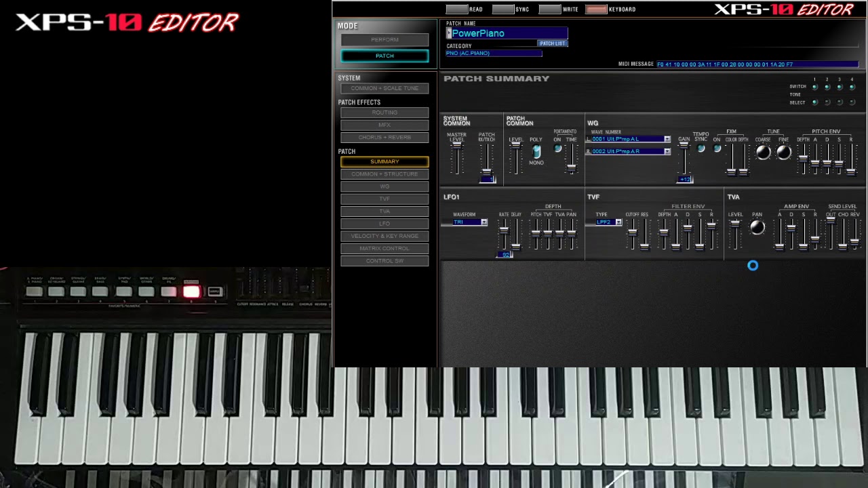Click the TVF Cutoff slider
Viewport: 868px width, 488px height.
click(632, 232)
